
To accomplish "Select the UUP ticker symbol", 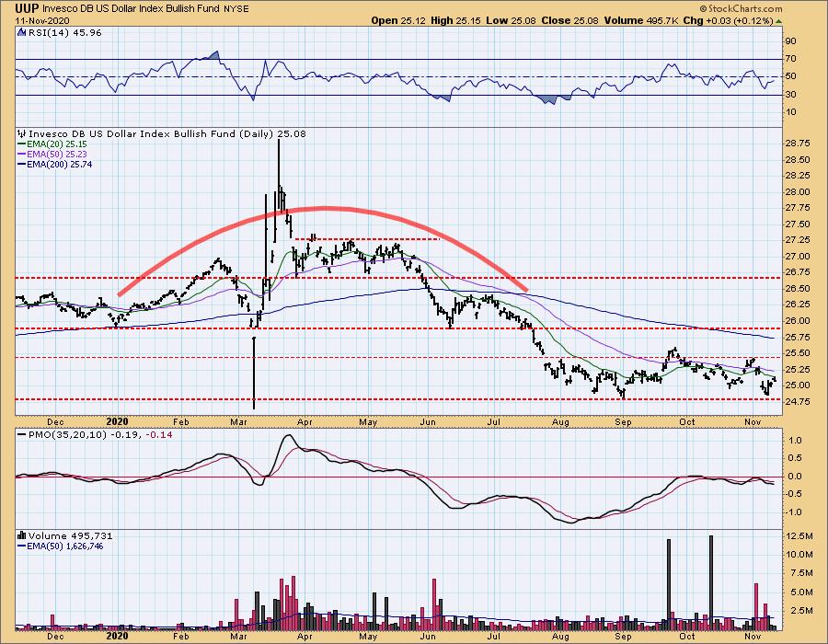I will point(27,8).
